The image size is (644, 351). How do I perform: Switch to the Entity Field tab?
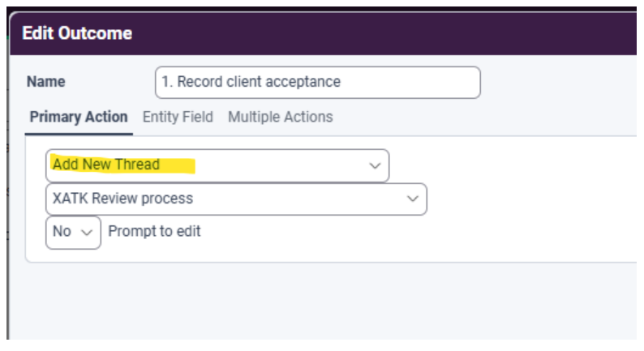click(x=178, y=117)
